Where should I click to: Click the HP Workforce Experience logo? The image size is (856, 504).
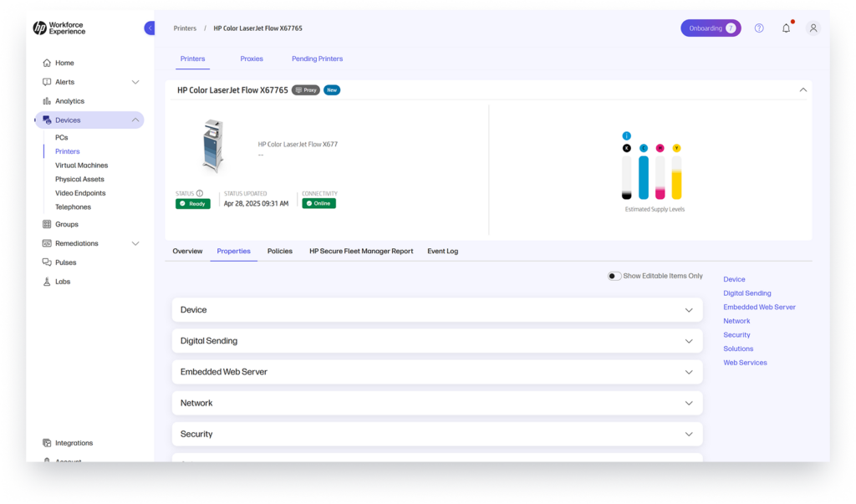click(59, 28)
